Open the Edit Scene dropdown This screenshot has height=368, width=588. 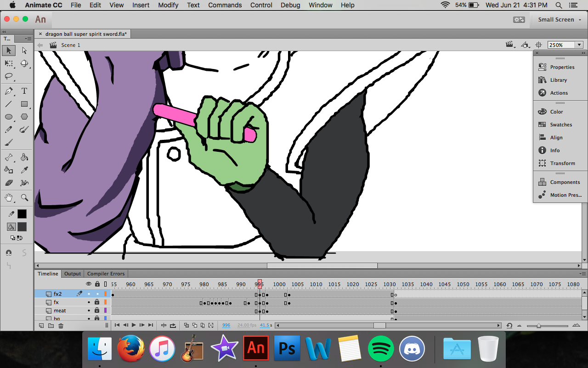point(510,45)
